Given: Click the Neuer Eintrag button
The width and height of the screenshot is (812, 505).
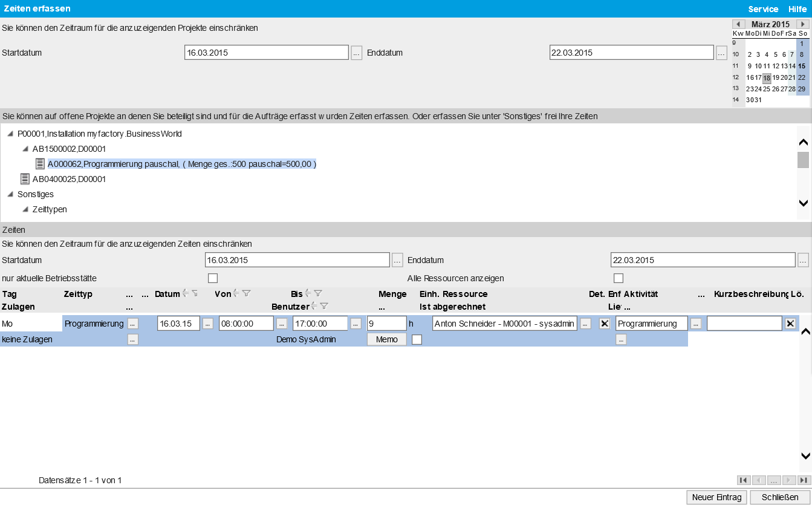Looking at the screenshot, I should point(716,497).
